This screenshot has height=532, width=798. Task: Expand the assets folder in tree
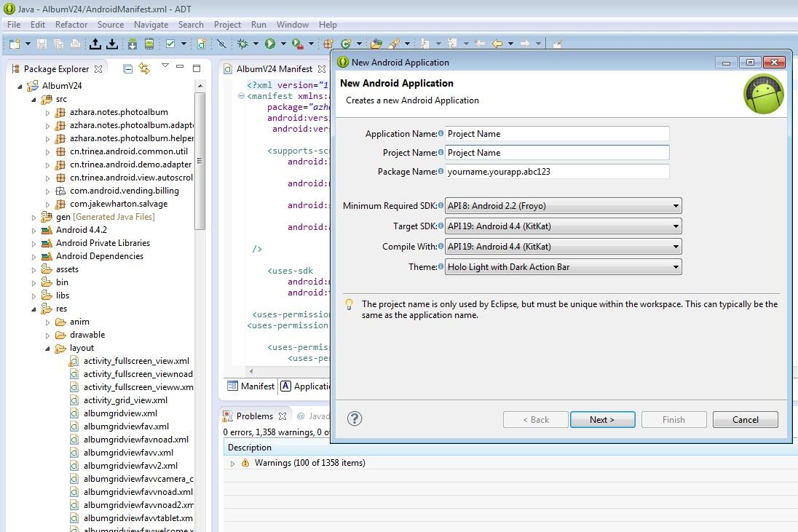[34, 269]
